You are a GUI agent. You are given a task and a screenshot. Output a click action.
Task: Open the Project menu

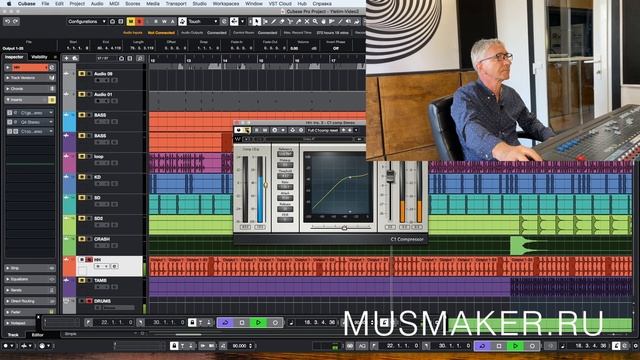(77, 4)
